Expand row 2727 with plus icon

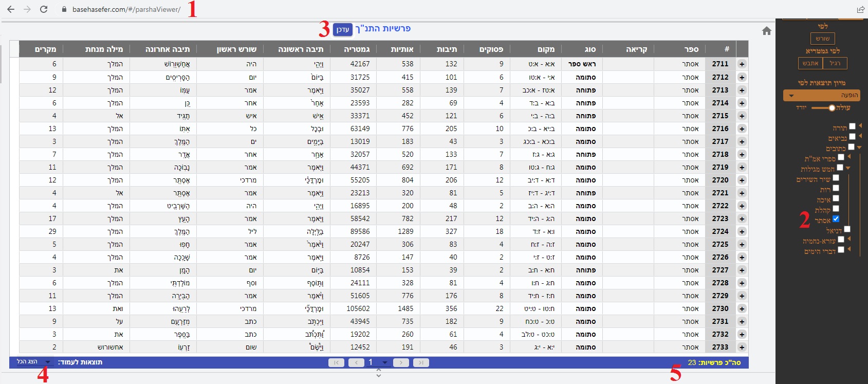click(x=742, y=270)
